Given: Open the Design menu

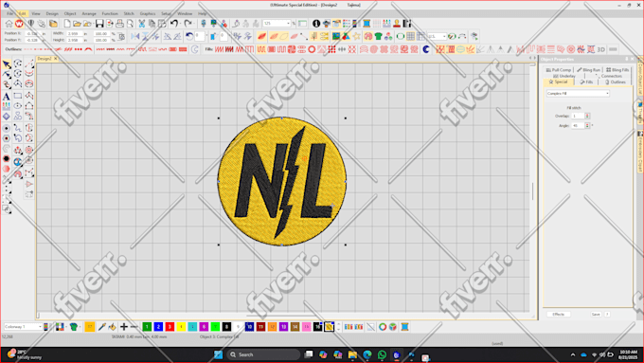Looking at the screenshot, I should pos(52,13).
